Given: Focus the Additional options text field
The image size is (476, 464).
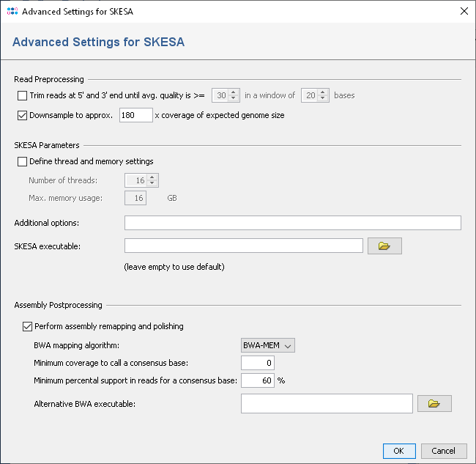Looking at the screenshot, I should coord(292,223).
